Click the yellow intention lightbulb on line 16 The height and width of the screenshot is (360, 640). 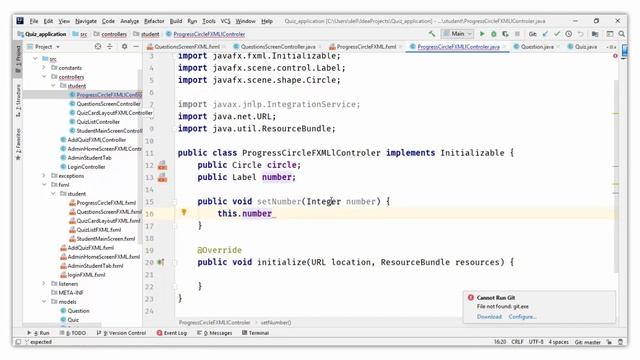click(x=184, y=212)
